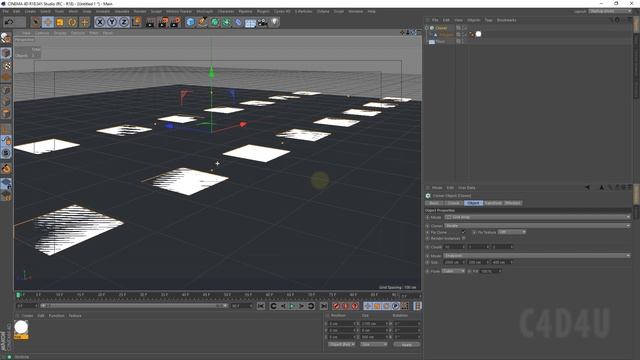The height and width of the screenshot is (360, 640).
Task: Open Render Settings clapperboard with gear
Action: (x=176, y=22)
